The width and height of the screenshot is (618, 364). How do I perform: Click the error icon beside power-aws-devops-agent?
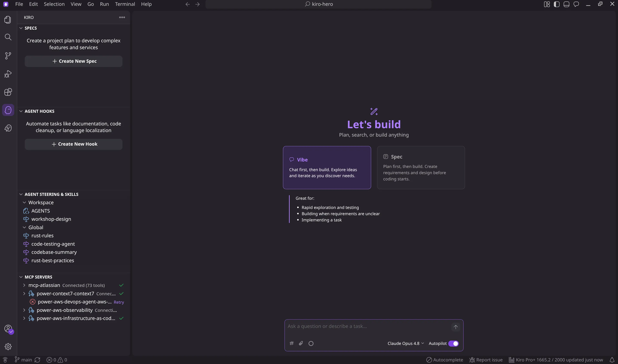click(33, 302)
